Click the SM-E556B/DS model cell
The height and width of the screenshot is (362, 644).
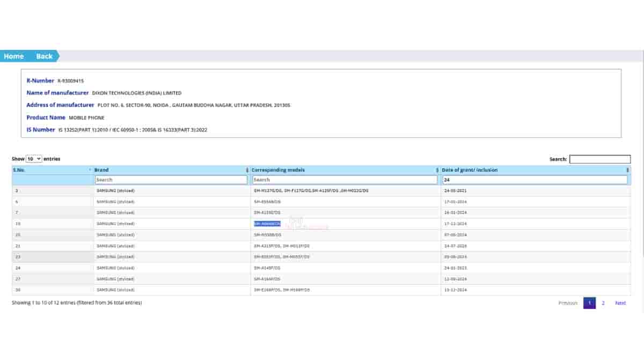(267, 202)
